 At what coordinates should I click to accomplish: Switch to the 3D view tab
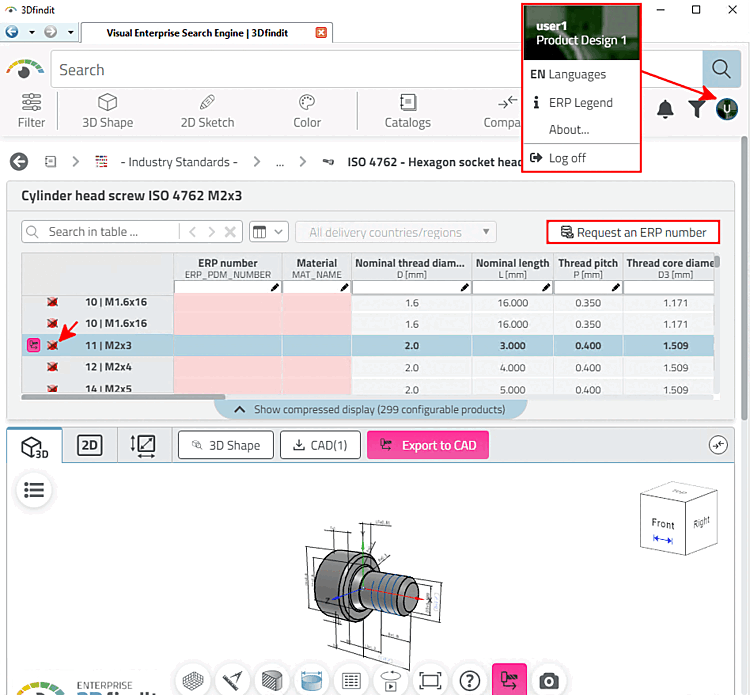34,446
